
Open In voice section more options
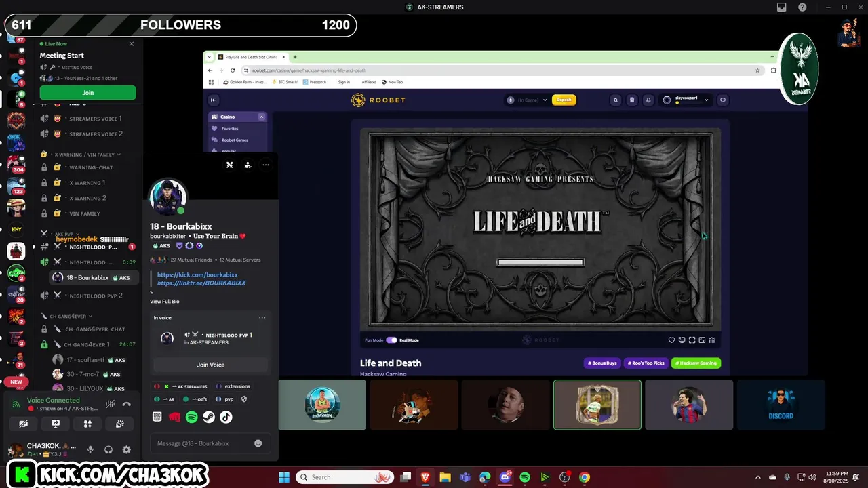(x=262, y=318)
